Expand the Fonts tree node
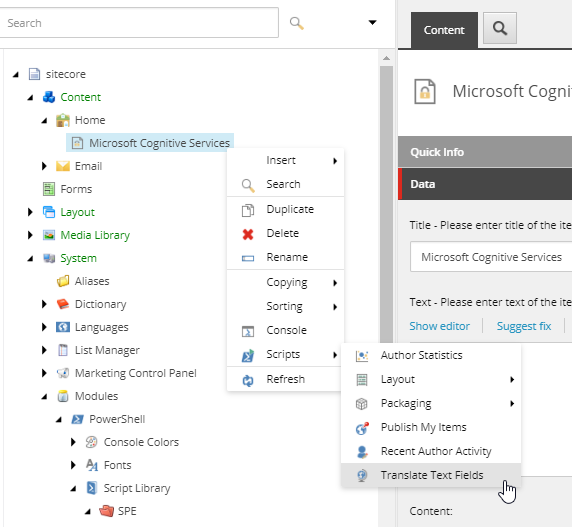572x527 pixels. click(73, 465)
